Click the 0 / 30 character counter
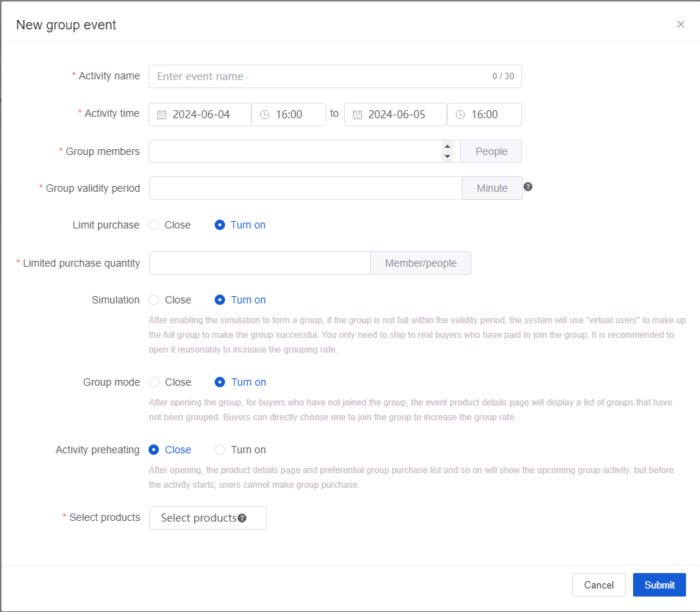Image resolution: width=700 pixels, height=612 pixels. coord(503,76)
